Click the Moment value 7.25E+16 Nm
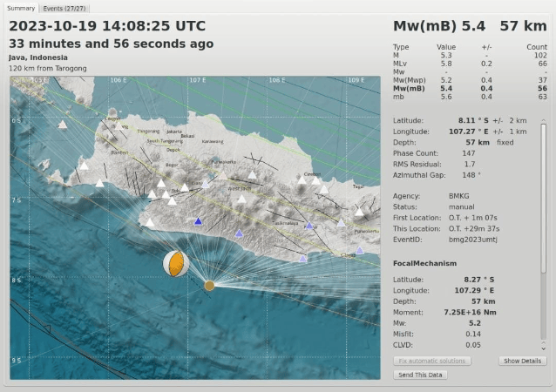The image size is (556, 392). click(x=471, y=312)
